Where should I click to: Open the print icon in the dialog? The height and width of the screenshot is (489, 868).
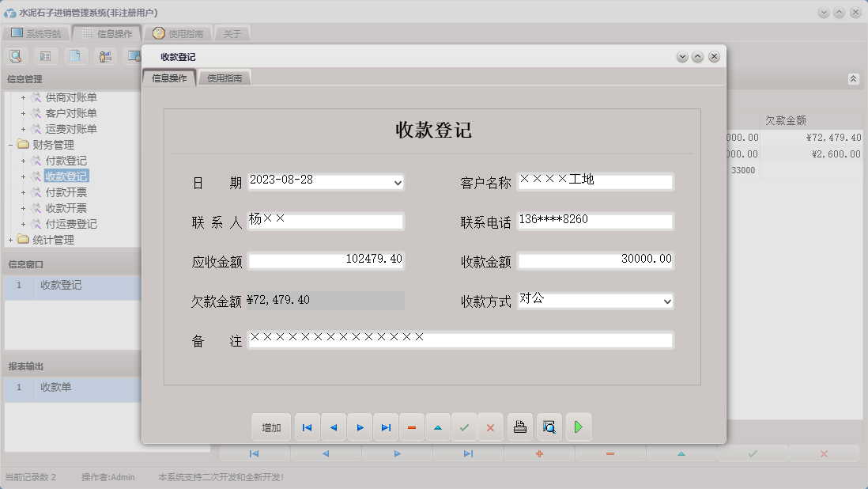[519, 426]
